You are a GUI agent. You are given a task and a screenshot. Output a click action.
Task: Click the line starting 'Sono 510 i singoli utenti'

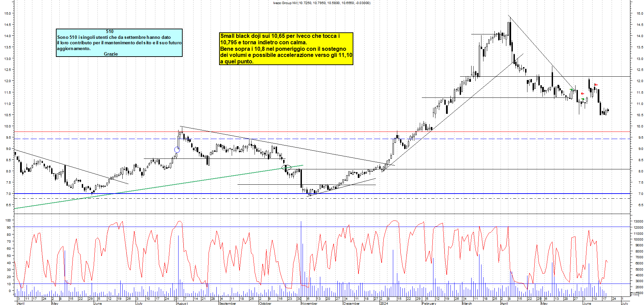pyautogui.click(x=114, y=37)
